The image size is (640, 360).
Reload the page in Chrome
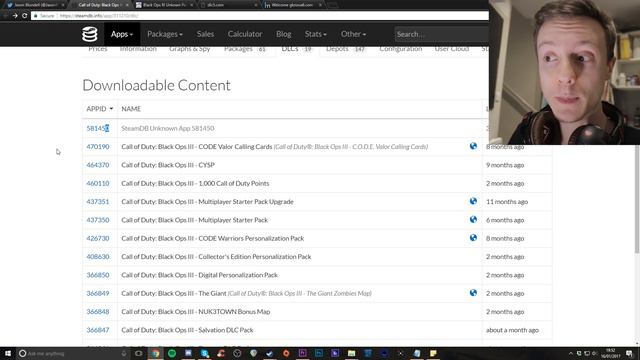(24, 16)
